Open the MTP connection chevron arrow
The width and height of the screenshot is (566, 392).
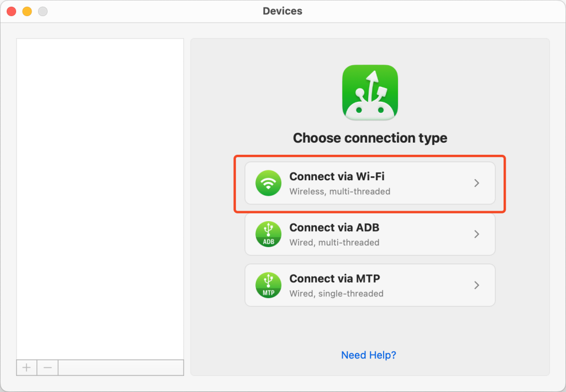click(477, 285)
